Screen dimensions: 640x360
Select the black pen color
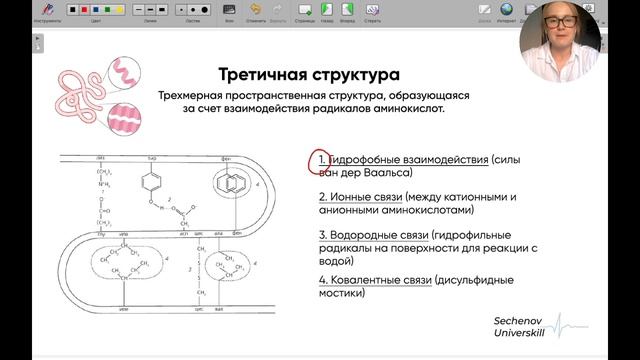[73, 10]
